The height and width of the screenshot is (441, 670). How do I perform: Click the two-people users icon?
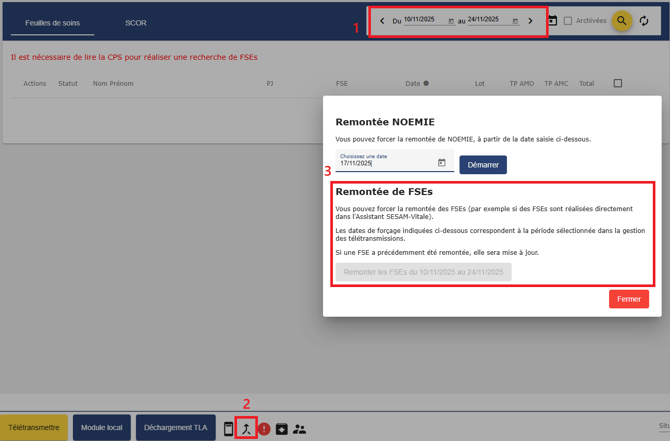(300, 429)
